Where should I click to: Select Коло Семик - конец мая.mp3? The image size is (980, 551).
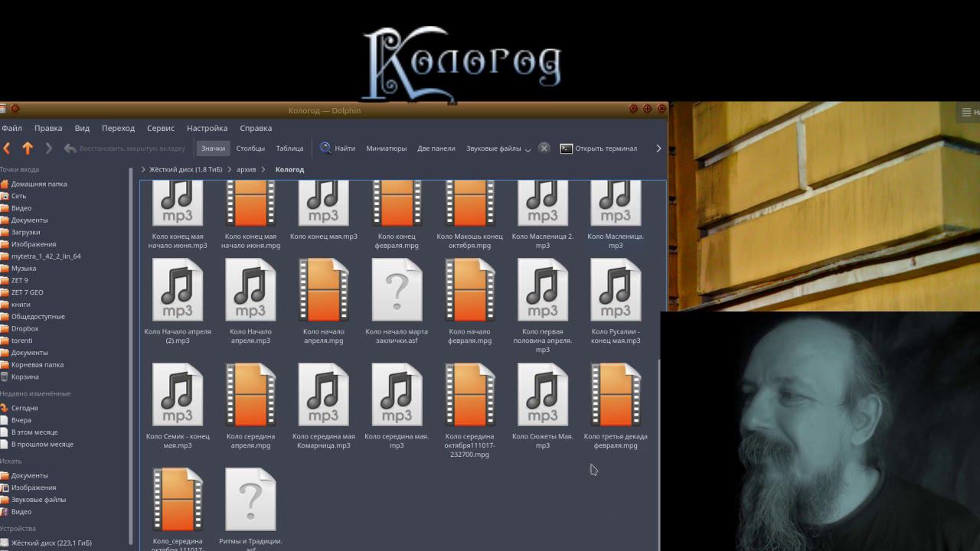pos(178,406)
